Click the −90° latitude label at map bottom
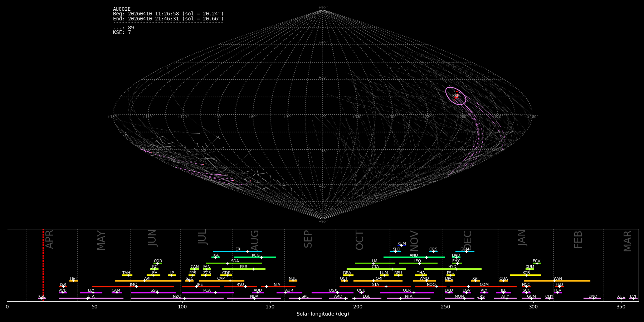 click(x=323, y=222)
